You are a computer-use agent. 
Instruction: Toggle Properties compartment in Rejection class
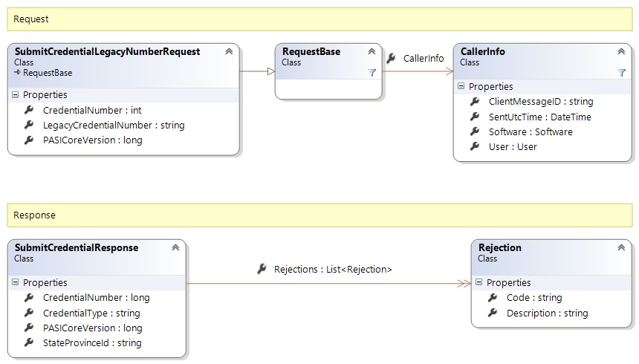(479, 283)
